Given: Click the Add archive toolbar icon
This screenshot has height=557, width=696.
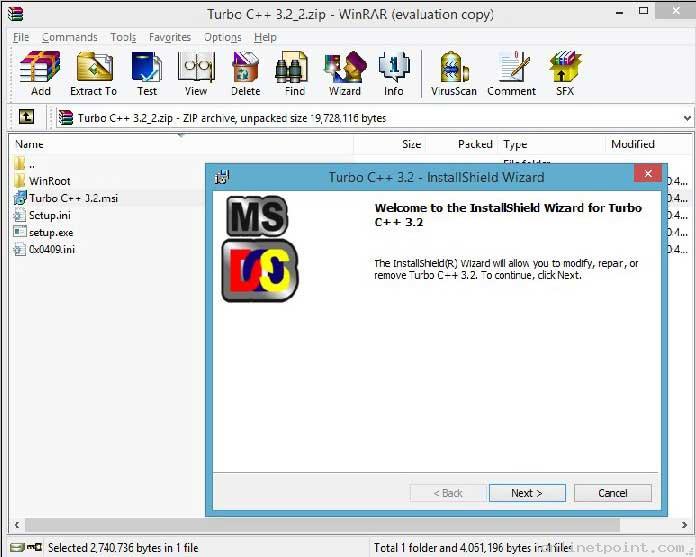Looking at the screenshot, I should (40, 73).
